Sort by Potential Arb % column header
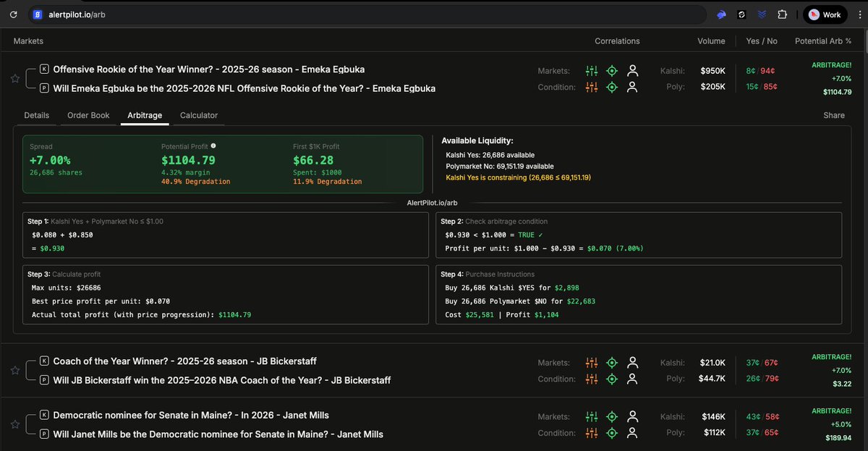This screenshot has height=451, width=868. (x=823, y=41)
